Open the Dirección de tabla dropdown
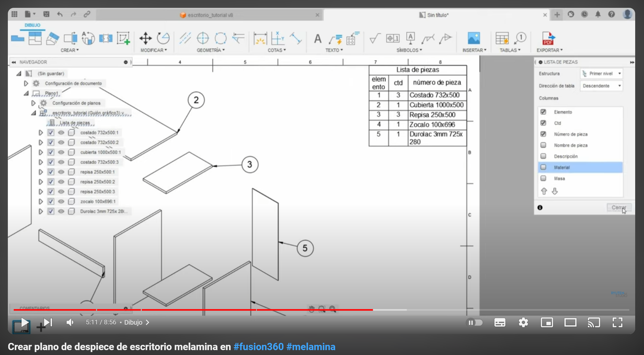644x355 pixels. click(x=601, y=86)
